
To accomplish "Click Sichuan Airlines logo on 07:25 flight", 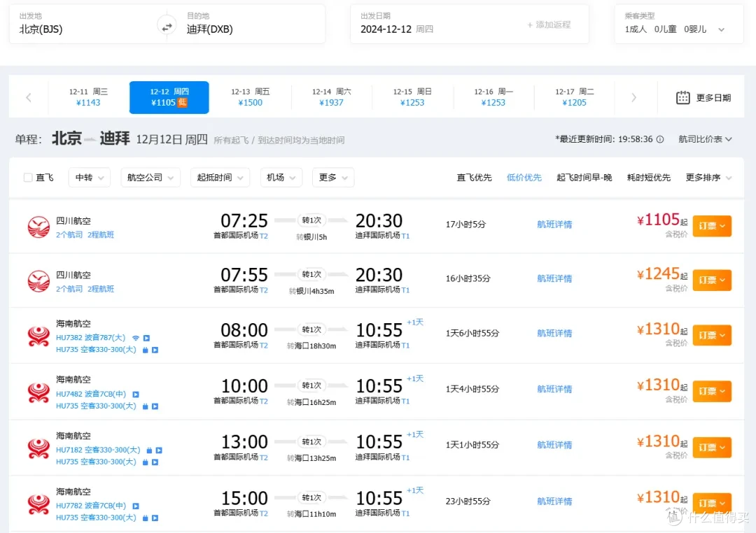I will pos(38,227).
